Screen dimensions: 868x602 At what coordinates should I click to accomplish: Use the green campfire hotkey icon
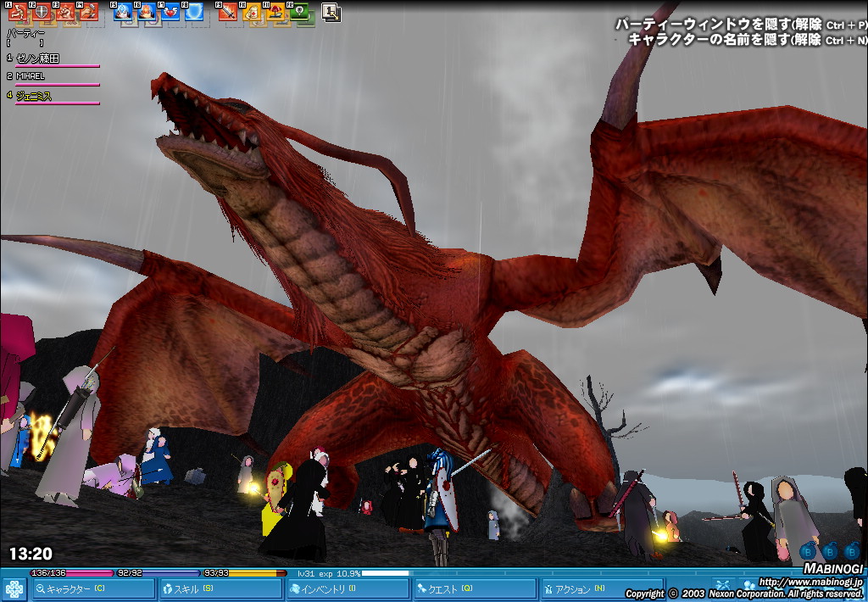tap(299, 12)
